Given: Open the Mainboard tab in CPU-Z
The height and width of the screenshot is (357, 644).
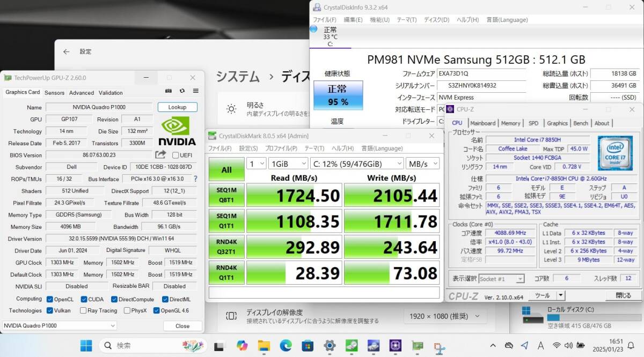Looking at the screenshot, I should [x=482, y=123].
